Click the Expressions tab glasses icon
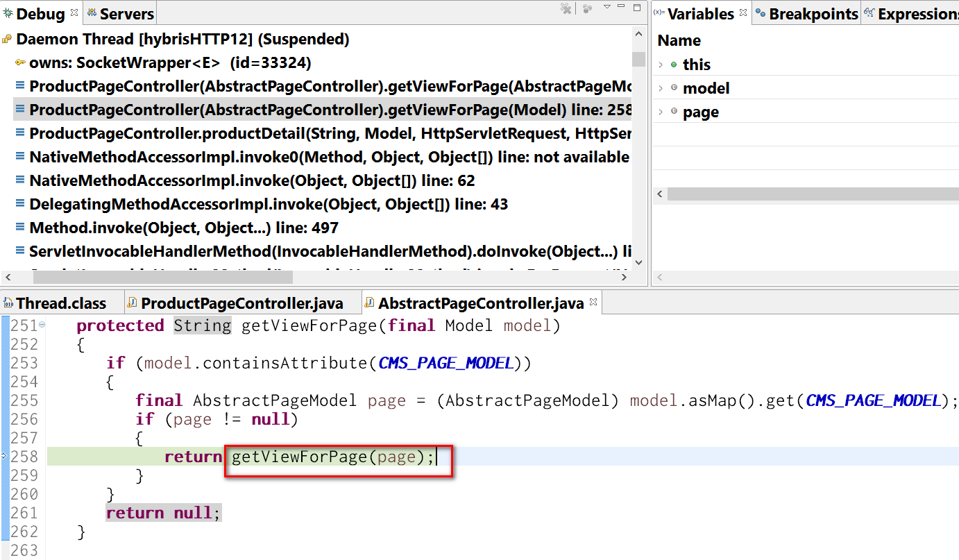Image resolution: width=959 pixels, height=560 pixels. 869,13
